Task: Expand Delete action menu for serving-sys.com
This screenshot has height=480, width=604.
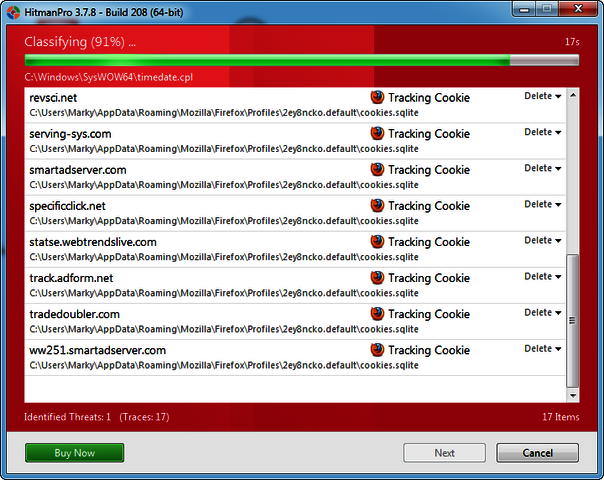Action: 542,133
